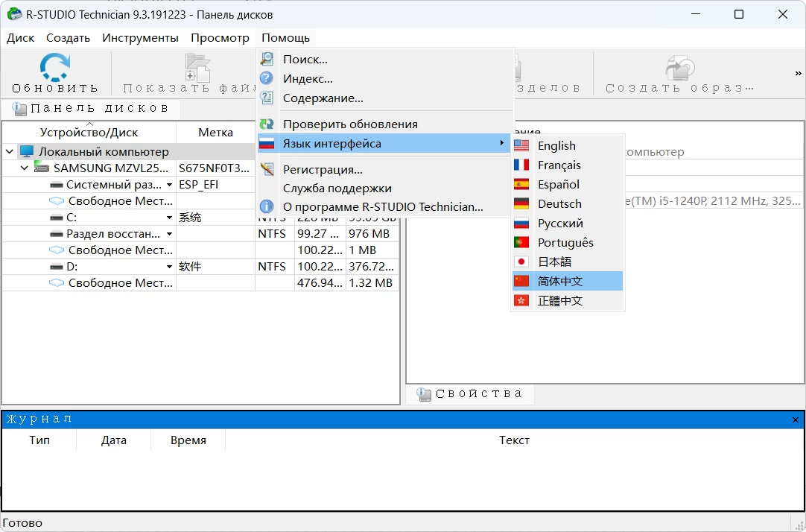Choose Deutsch with the German flag
The height and width of the screenshot is (532, 806).
tap(559, 204)
